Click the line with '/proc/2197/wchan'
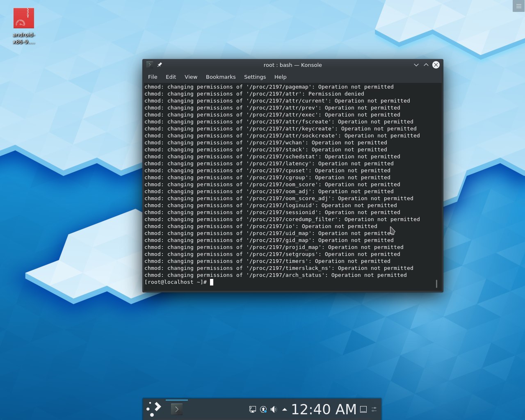The image size is (525, 420). [x=266, y=143]
